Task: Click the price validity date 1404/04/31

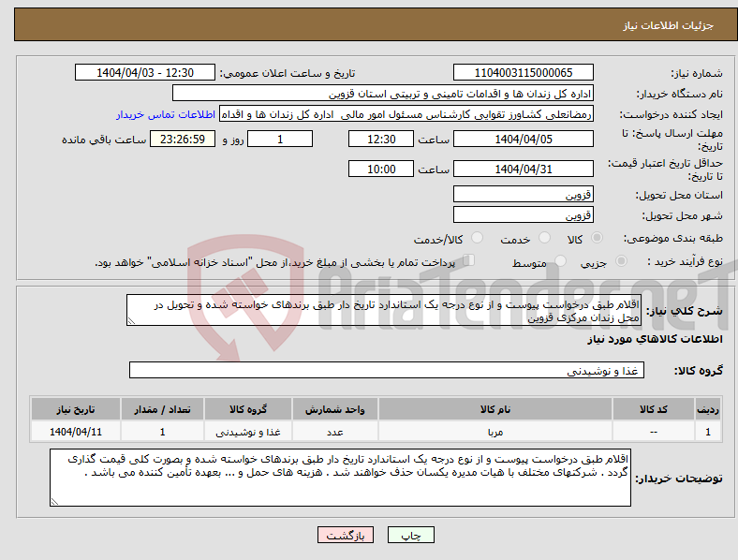Action: tap(523, 169)
